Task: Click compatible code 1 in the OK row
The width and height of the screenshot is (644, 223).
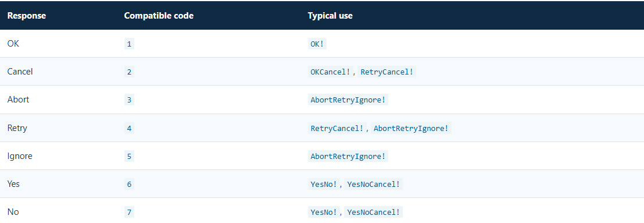Action: pos(129,44)
